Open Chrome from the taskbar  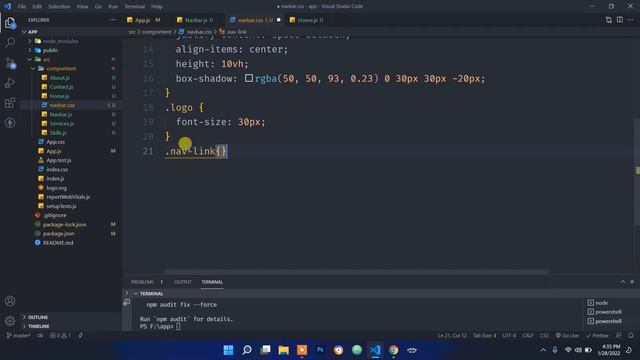coord(393,350)
